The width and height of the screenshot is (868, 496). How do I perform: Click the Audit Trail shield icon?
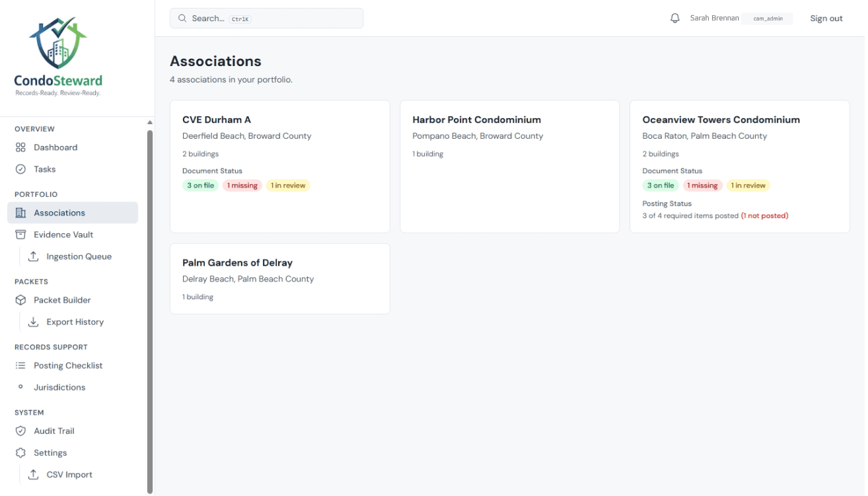pos(20,431)
